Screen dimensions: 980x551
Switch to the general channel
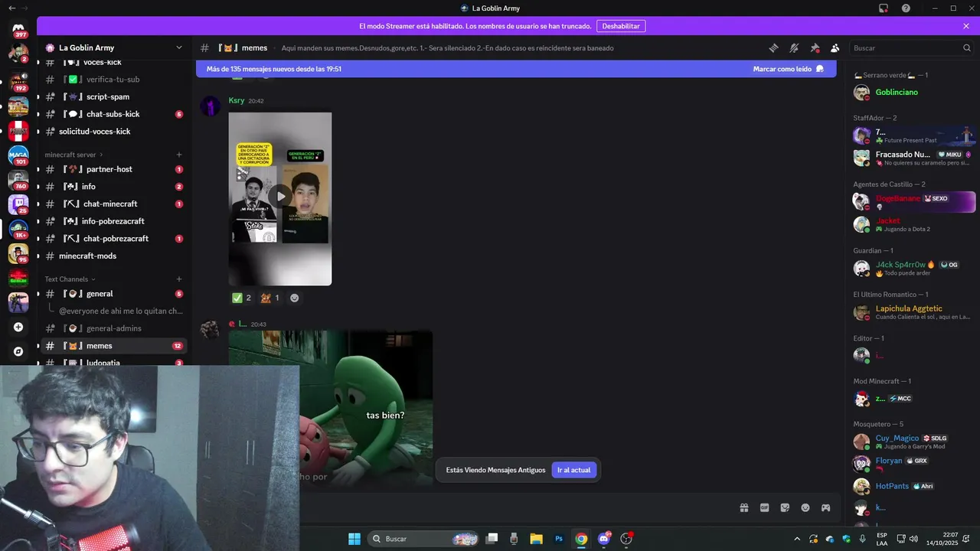(114, 294)
